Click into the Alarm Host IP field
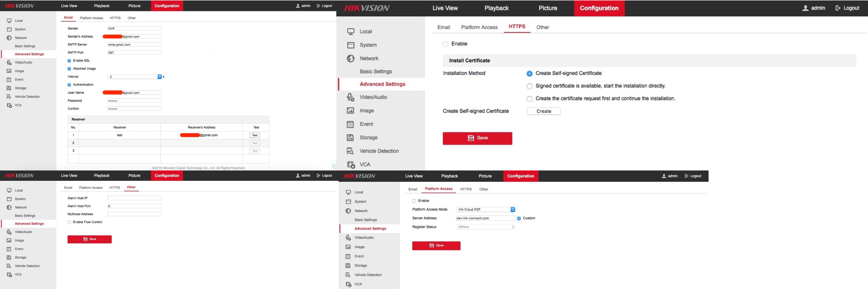The height and width of the screenshot is (289, 868). pyautogui.click(x=135, y=198)
